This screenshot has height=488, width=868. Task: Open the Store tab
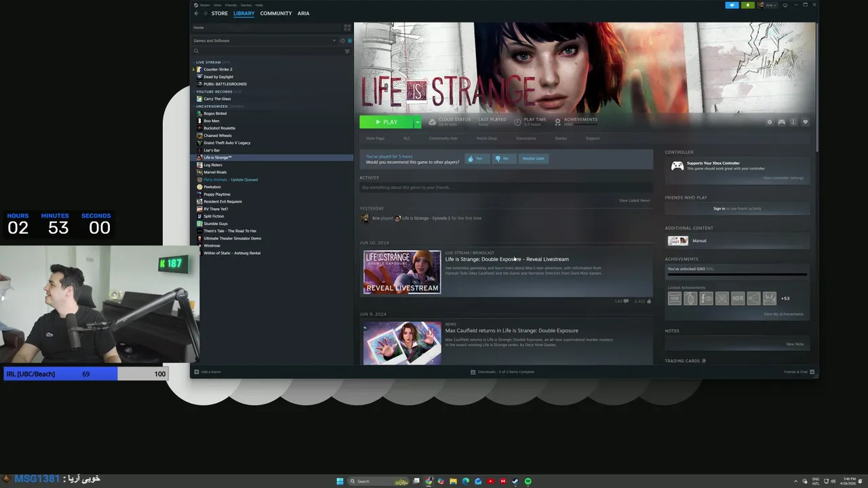tap(219, 14)
